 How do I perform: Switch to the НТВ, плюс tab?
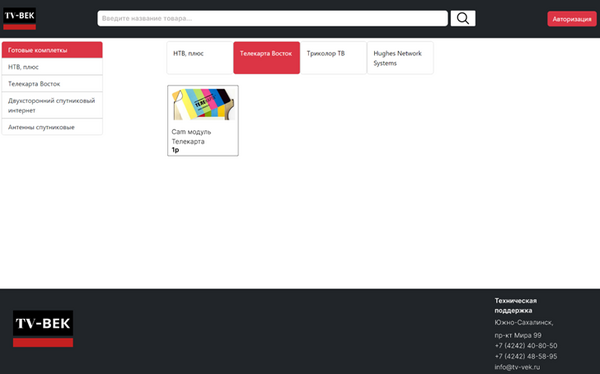click(200, 58)
